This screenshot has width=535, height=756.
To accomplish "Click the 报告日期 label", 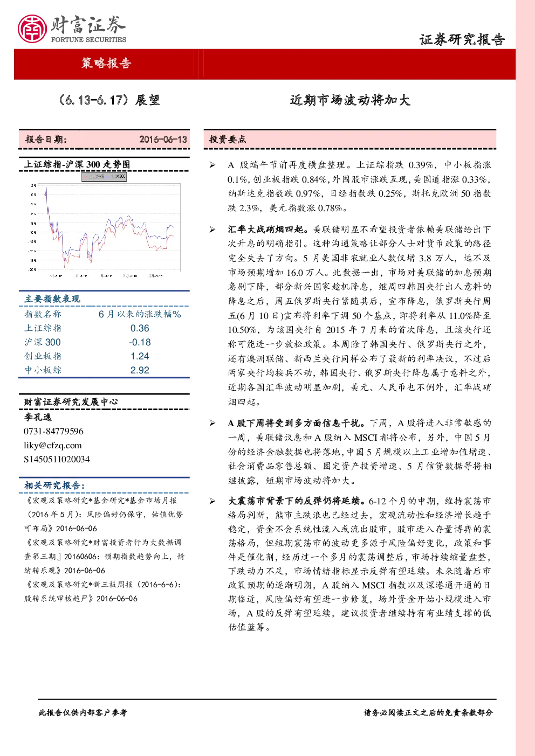I will (x=46, y=139).
